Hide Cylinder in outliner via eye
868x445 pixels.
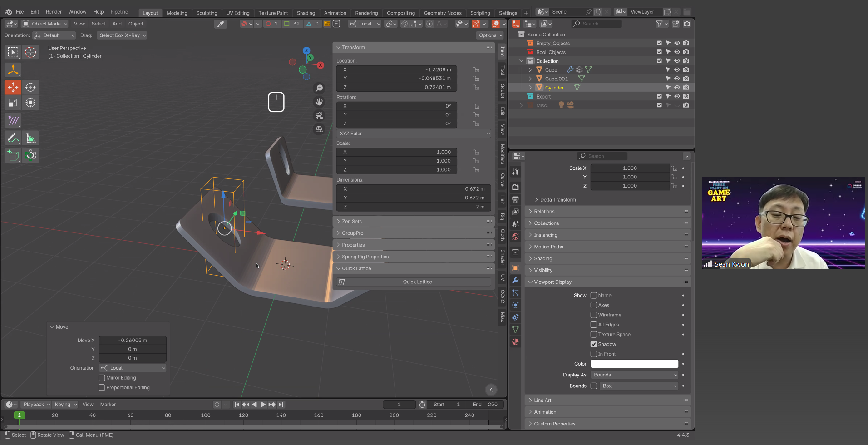(677, 87)
